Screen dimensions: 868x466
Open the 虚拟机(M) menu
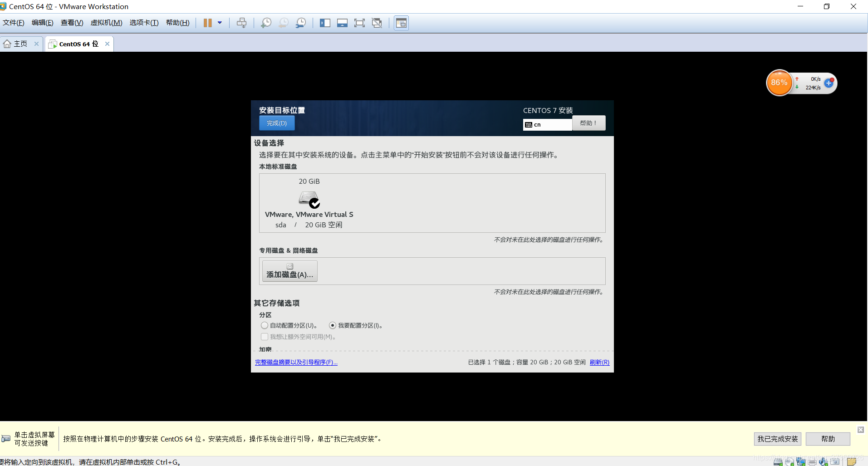click(107, 23)
